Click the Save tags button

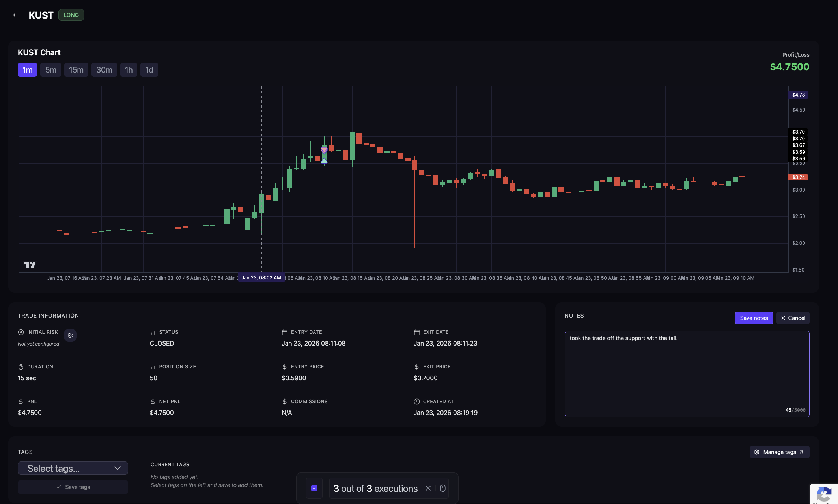(x=73, y=487)
